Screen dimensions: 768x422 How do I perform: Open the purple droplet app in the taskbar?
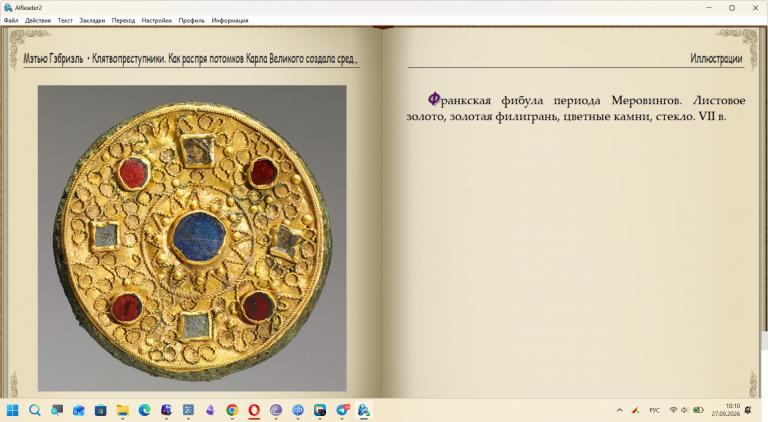click(210, 410)
